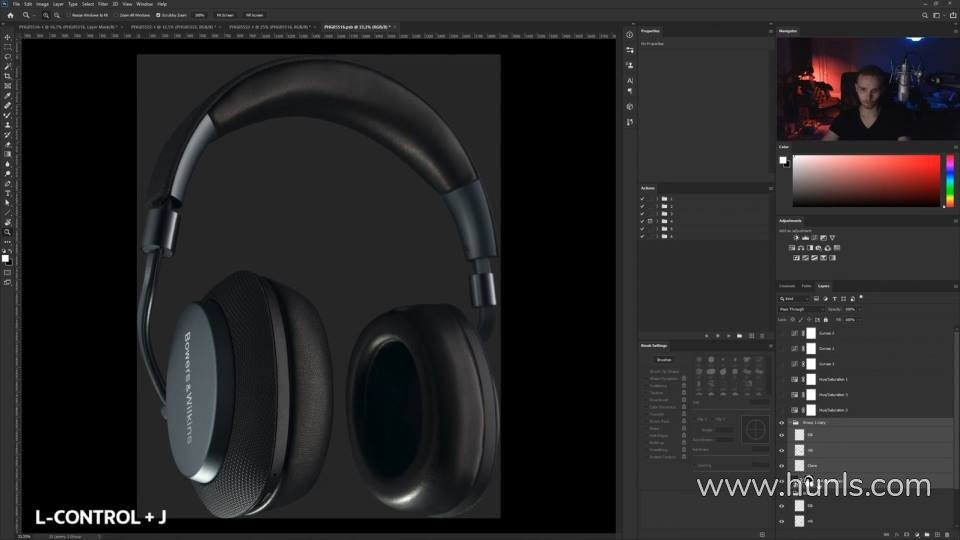960x540 pixels.
Task: Add Levels adjustment icon
Action: [x=805, y=238]
